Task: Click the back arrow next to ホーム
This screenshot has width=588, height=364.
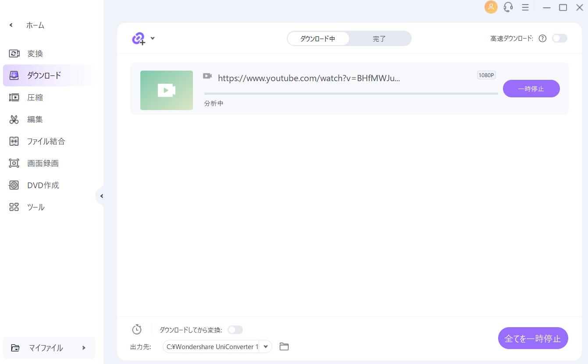Action: point(11,25)
